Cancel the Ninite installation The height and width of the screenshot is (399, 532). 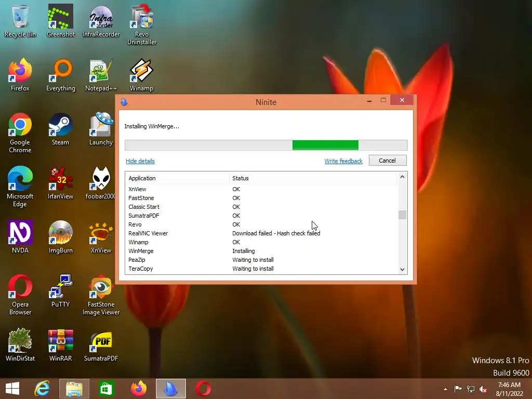point(388,161)
